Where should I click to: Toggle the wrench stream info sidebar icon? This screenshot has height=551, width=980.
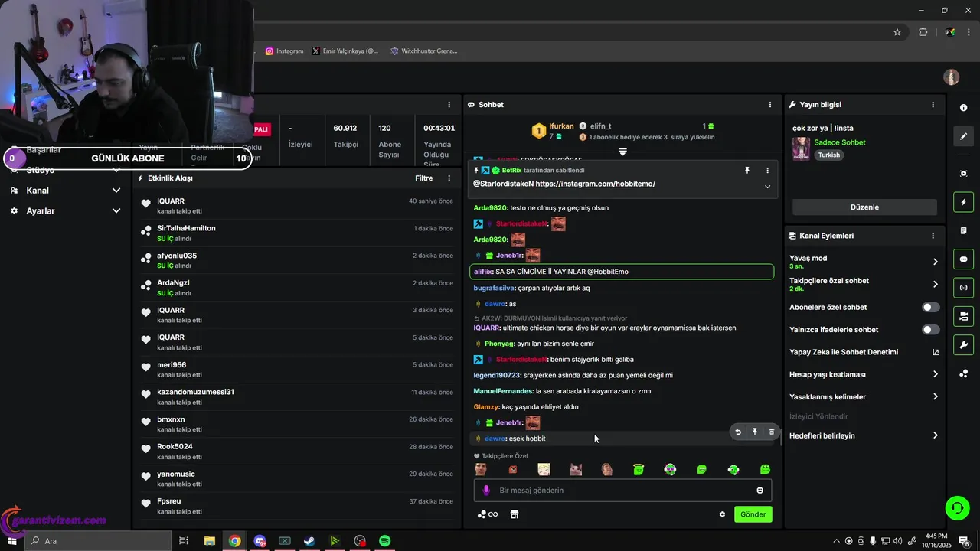point(963,344)
